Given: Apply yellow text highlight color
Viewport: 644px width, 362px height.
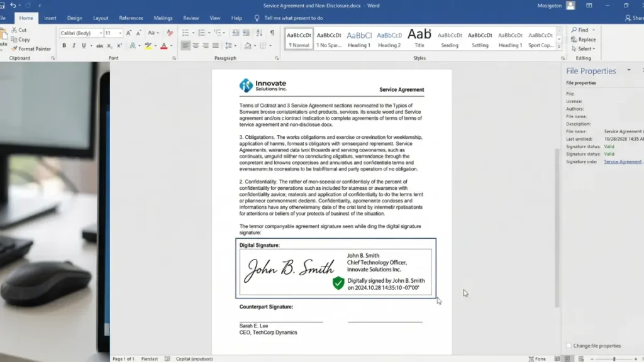Looking at the screenshot, I should click(148, 45).
